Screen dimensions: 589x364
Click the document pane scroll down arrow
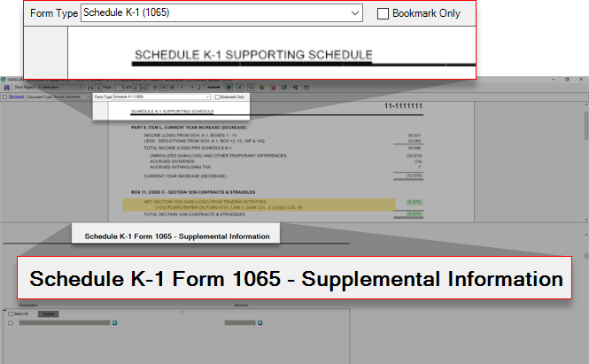click(586, 220)
